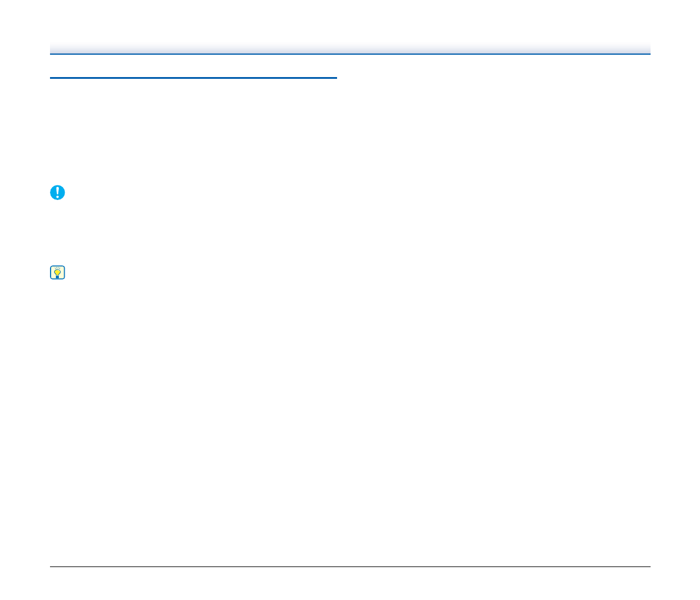
Task: Click right end of the bottom footer line
Action: [649, 567]
